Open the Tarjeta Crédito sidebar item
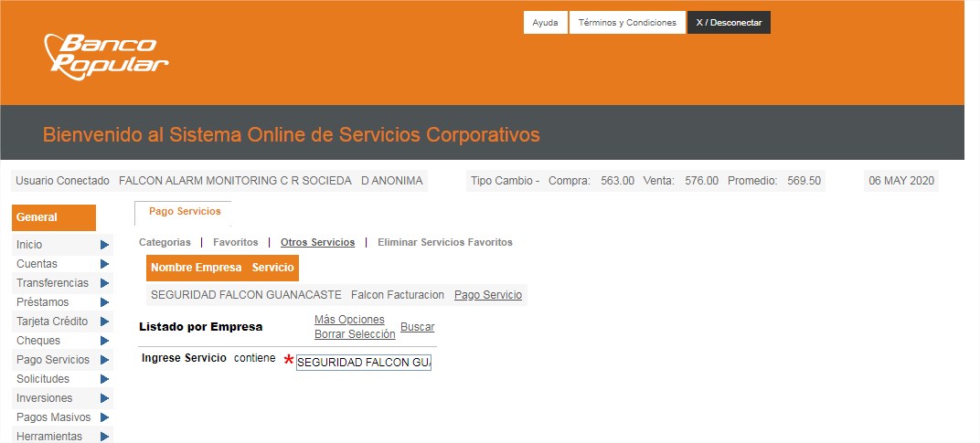 pos(52,322)
